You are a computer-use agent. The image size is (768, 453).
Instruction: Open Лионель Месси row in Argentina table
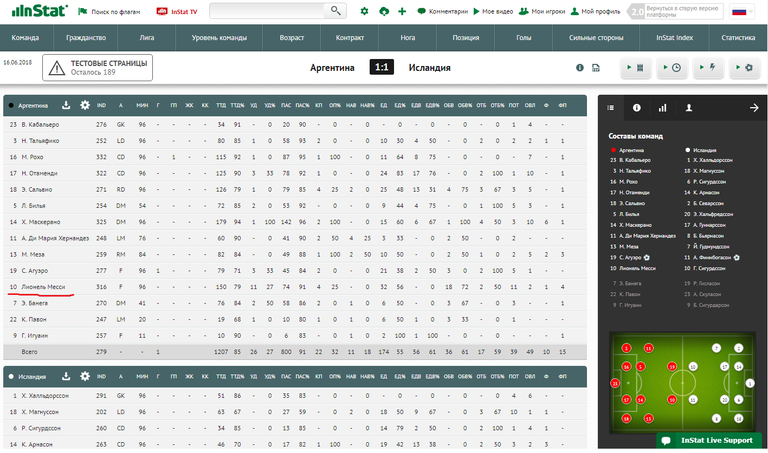click(295, 287)
